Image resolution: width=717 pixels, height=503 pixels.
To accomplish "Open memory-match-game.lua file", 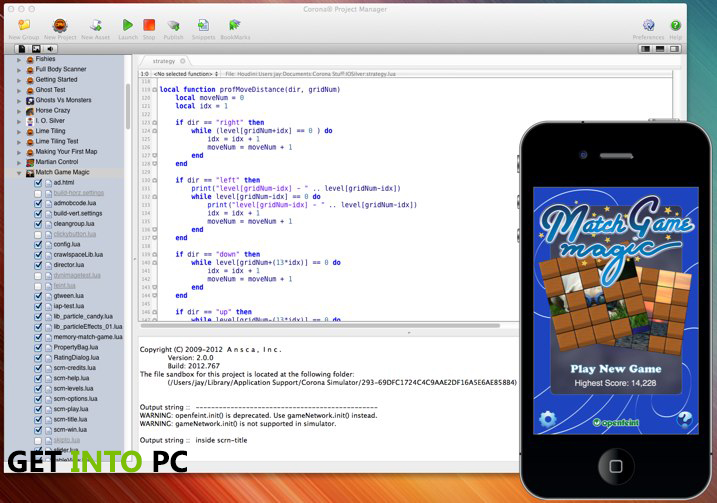I will tap(88, 337).
